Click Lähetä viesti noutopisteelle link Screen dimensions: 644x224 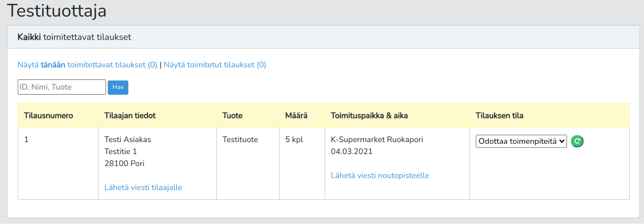pos(380,175)
